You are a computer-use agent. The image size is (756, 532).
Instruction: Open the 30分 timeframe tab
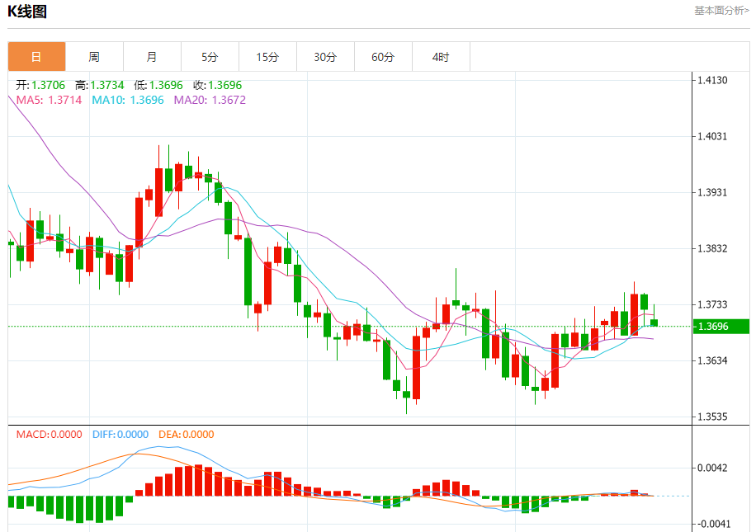pos(325,57)
